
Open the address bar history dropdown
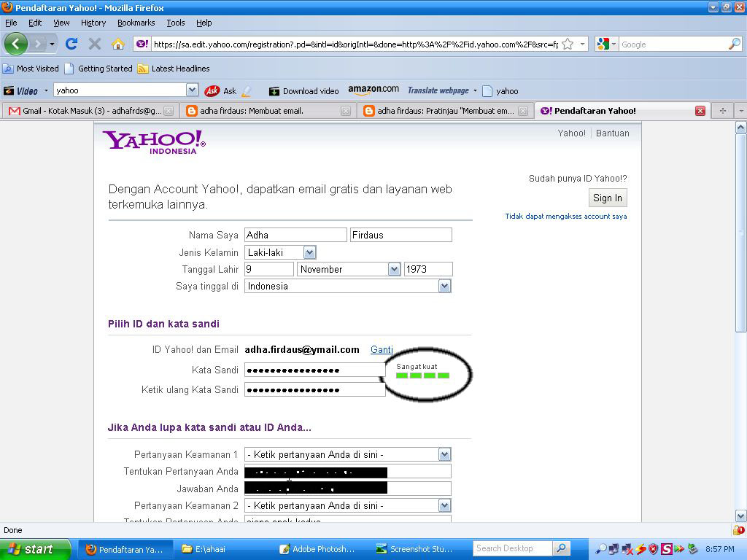582,44
